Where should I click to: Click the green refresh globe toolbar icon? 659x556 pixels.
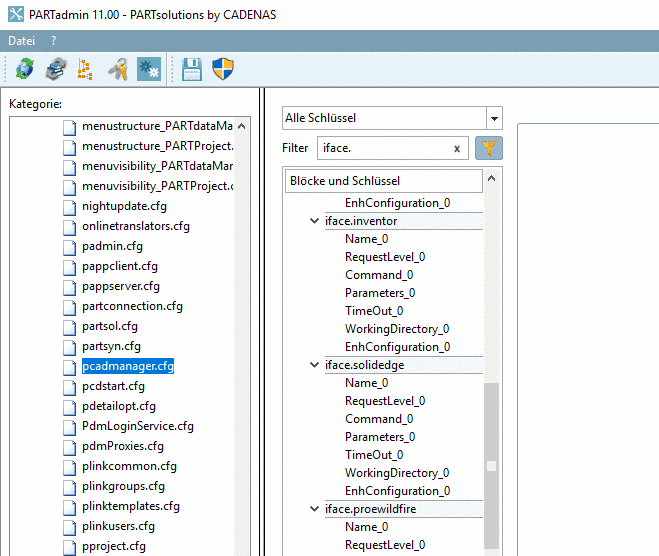(x=25, y=69)
